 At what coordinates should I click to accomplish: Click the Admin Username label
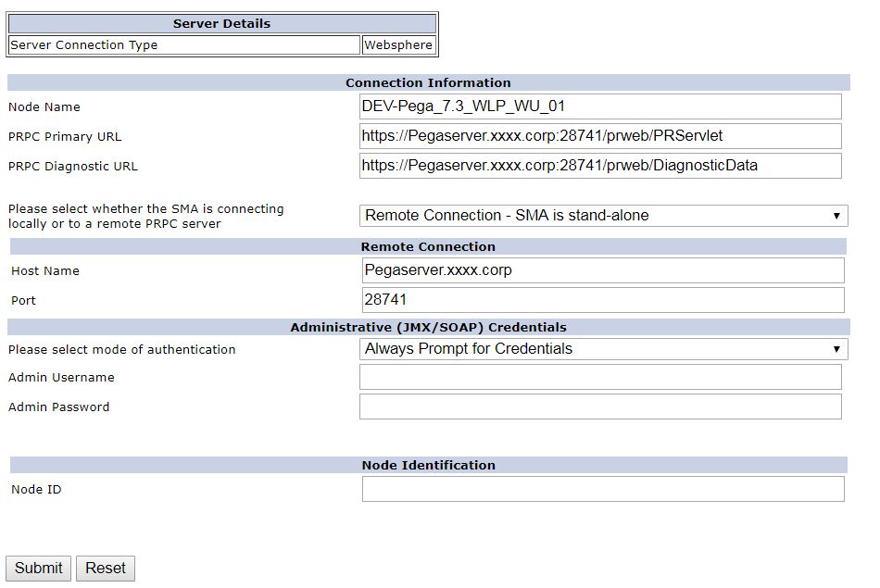(x=61, y=378)
